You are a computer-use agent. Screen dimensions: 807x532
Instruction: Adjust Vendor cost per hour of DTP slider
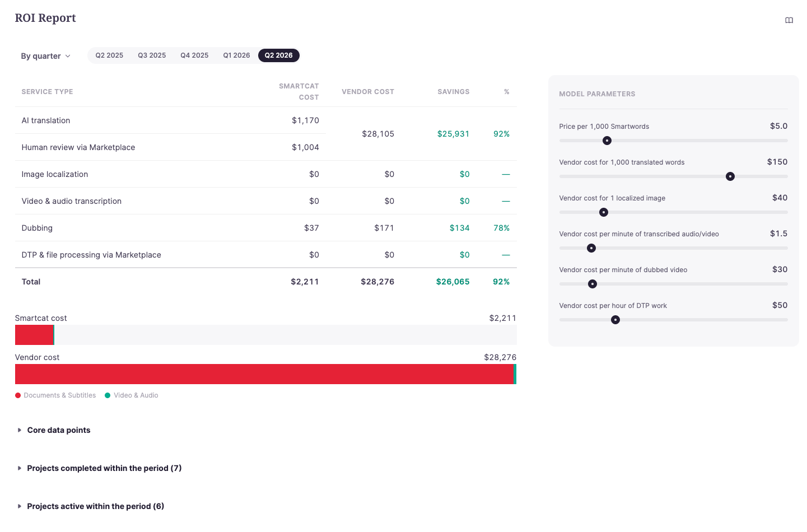(615, 320)
